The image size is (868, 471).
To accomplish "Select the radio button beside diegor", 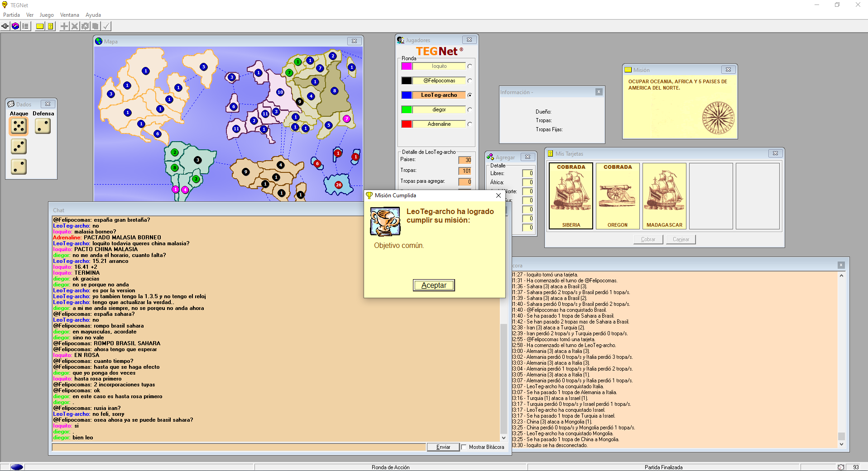I will [x=470, y=110].
